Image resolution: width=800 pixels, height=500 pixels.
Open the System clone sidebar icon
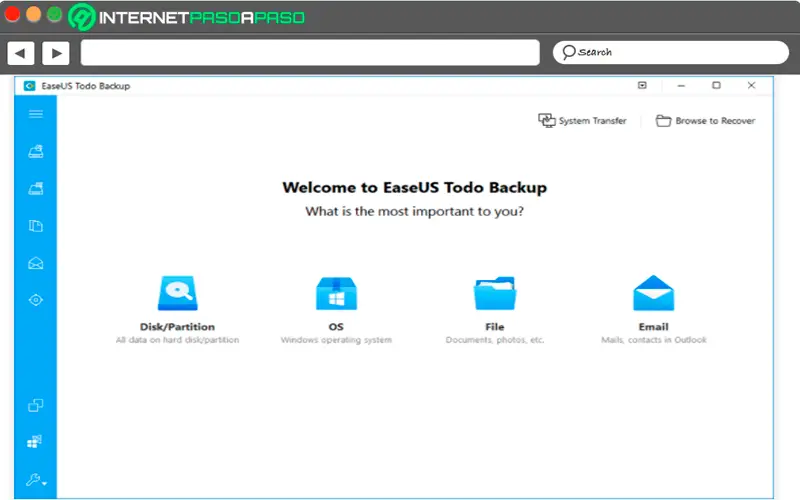35,441
